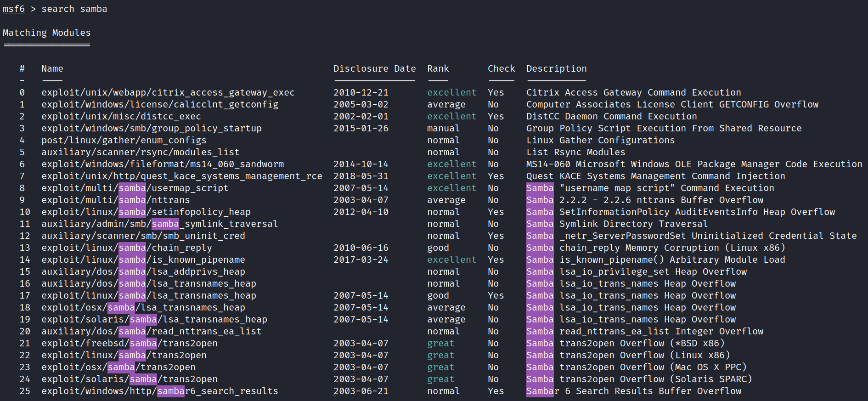Image resolution: width=868 pixels, height=401 pixels.
Task: Click the 'Name' column header
Action: (x=52, y=68)
